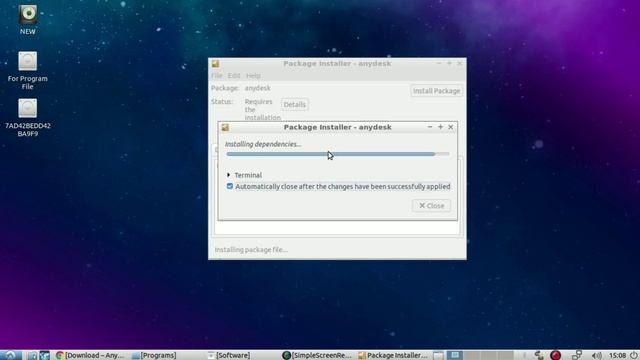This screenshot has height=360, width=640.
Task: Click the Install Package button
Action: (436, 91)
